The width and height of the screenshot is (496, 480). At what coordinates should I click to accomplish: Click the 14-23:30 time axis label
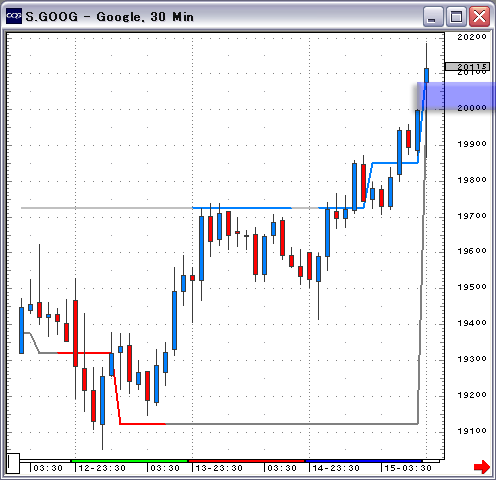(x=336, y=468)
